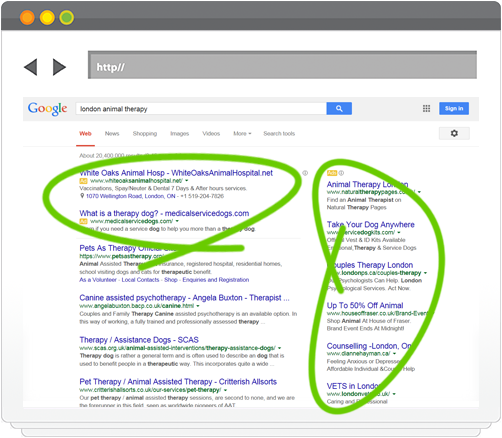502x438 pixels.
Task: Click the 'Shop' sitelink
Action: [x=171, y=280]
